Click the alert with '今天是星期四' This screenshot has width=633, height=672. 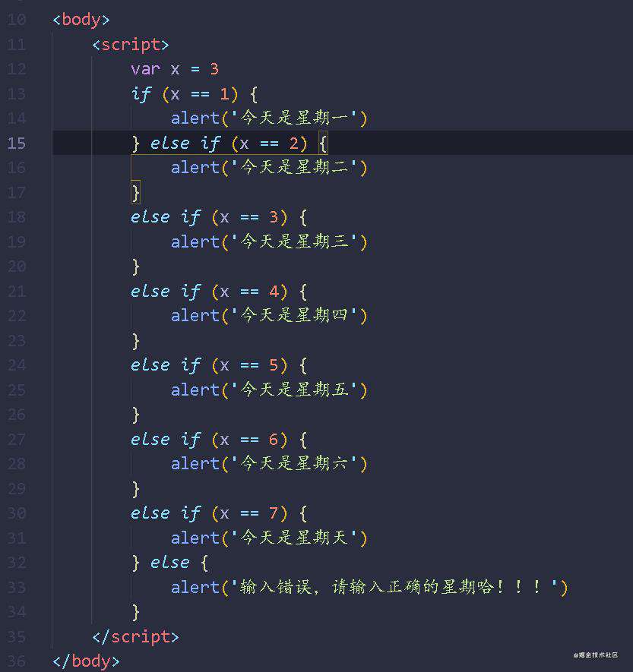[269, 316]
